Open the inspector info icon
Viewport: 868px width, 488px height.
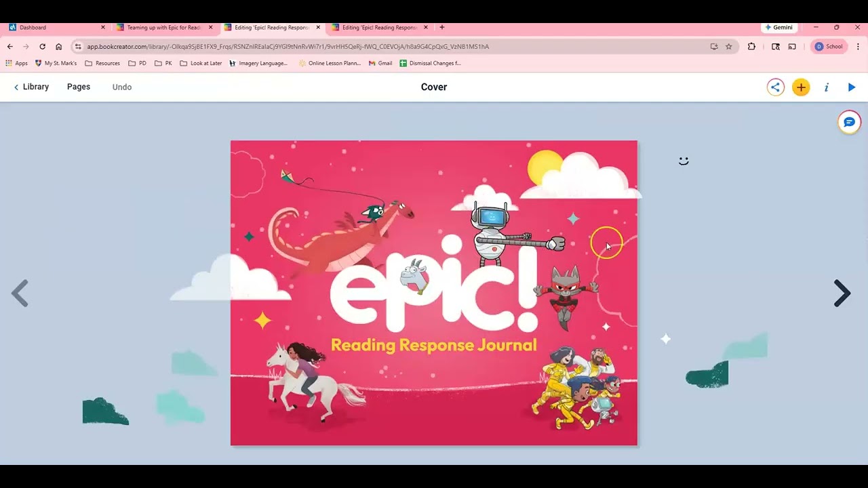(x=826, y=87)
